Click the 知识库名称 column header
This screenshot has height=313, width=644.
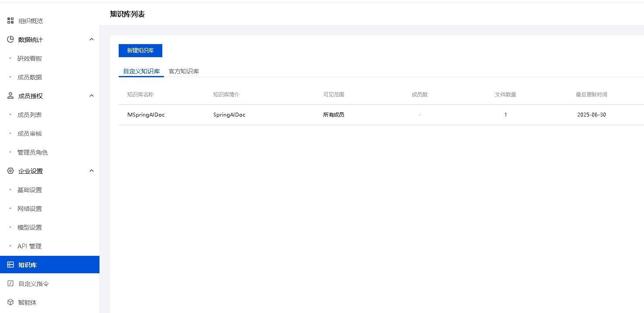140,95
